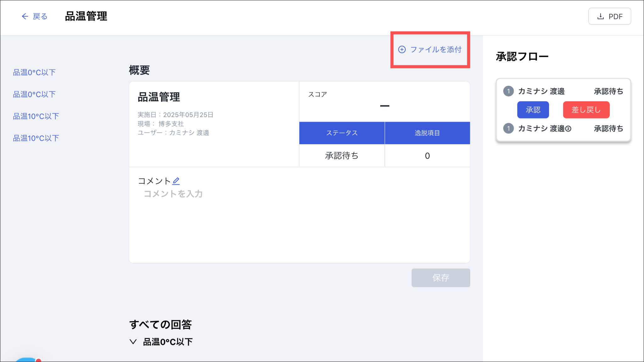Screen dimensions: 644x362
Task: Click the ファイルを添付 link
Action: click(436, 50)
